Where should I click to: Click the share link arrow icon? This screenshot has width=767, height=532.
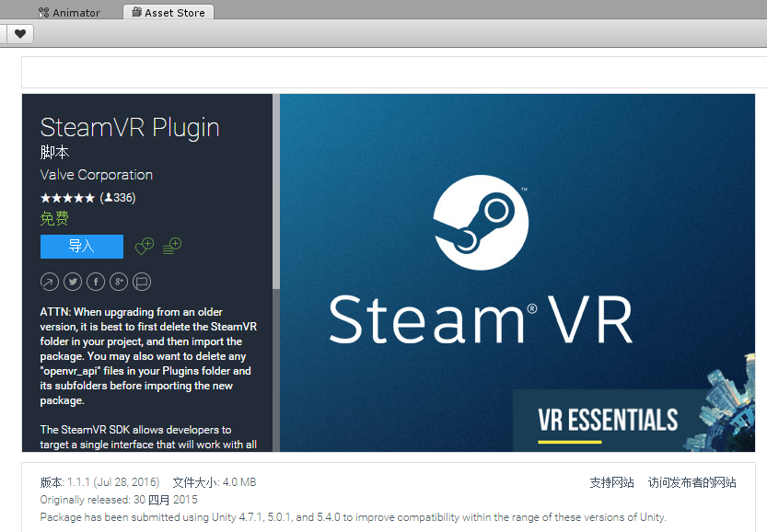[50, 282]
